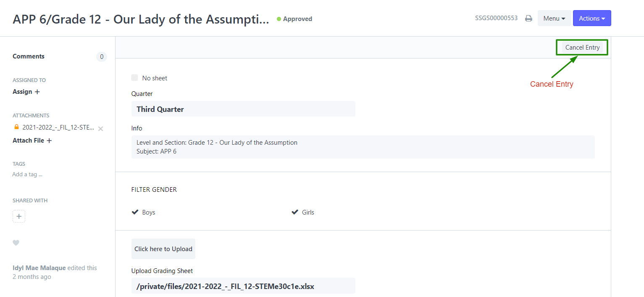644x297 pixels.
Task: Click the plus icon beside Attach File
Action: pos(49,141)
